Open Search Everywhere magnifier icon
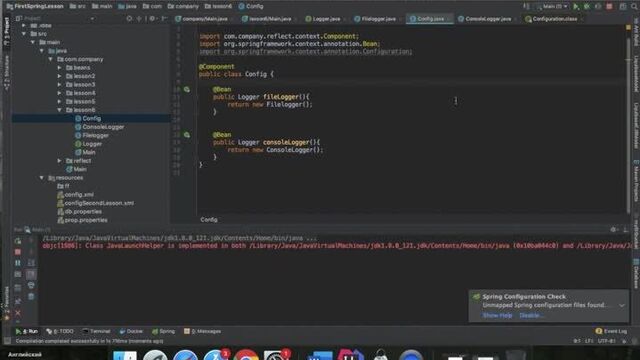Image resolution: width=640 pixels, height=360 pixels. pos(634,7)
